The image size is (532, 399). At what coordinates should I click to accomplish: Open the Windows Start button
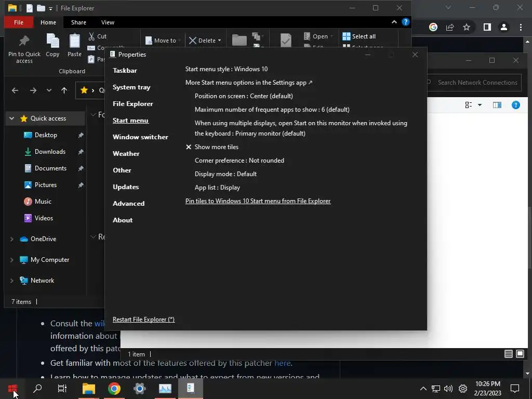click(12, 389)
